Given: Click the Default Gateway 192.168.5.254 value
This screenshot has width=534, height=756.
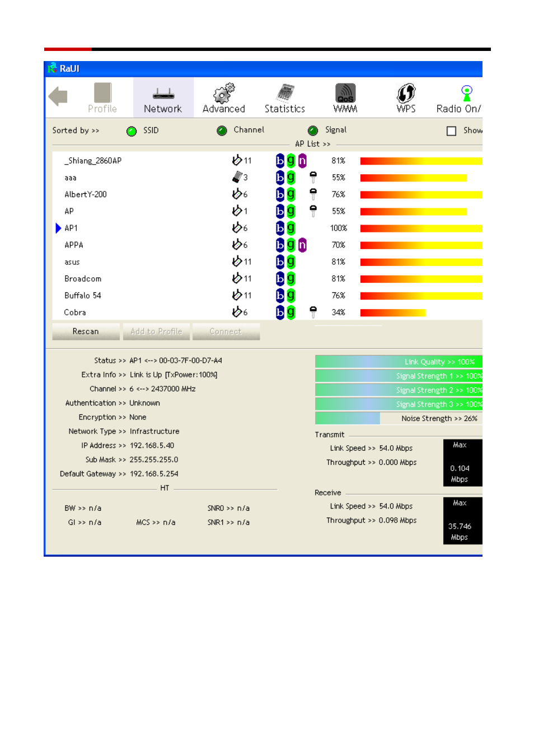Looking at the screenshot, I should click(x=154, y=474).
